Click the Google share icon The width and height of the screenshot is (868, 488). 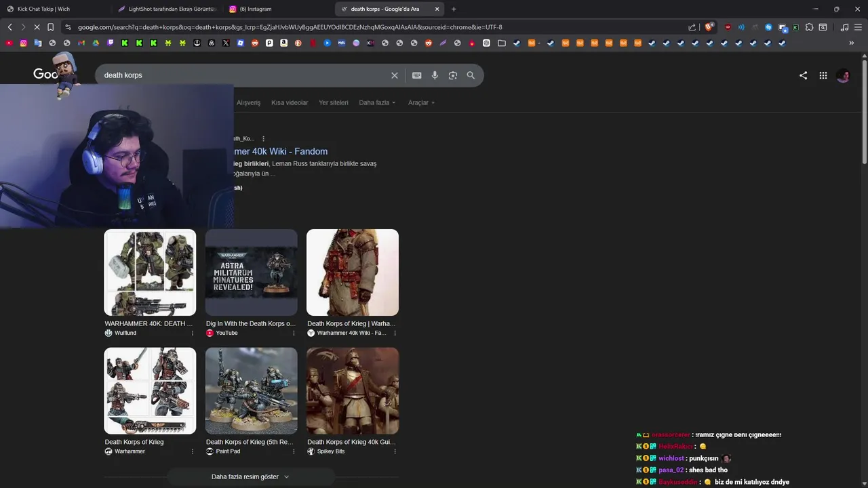[803, 75]
